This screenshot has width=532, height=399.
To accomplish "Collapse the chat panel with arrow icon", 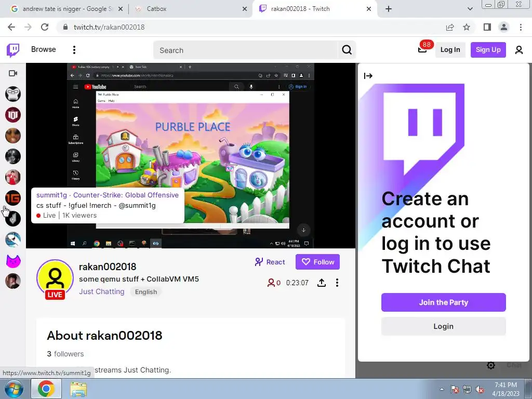I will pyautogui.click(x=368, y=76).
